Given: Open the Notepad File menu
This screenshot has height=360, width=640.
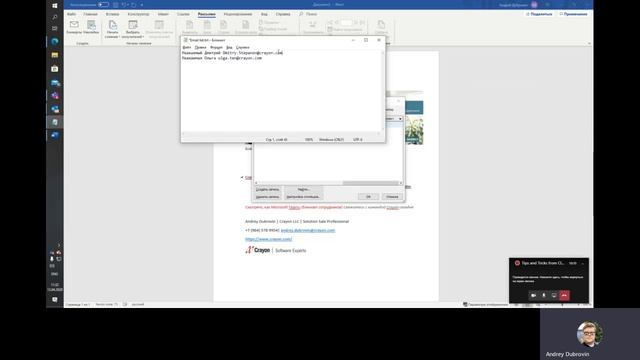Looking at the screenshot, I should [187, 47].
